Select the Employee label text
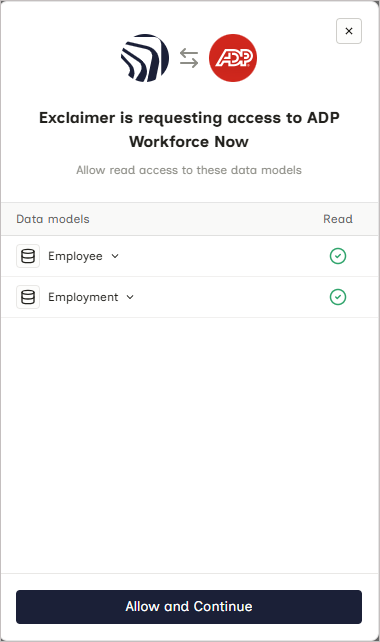Image resolution: width=380 pixels, height=642 pixels. tap(75, 256)
